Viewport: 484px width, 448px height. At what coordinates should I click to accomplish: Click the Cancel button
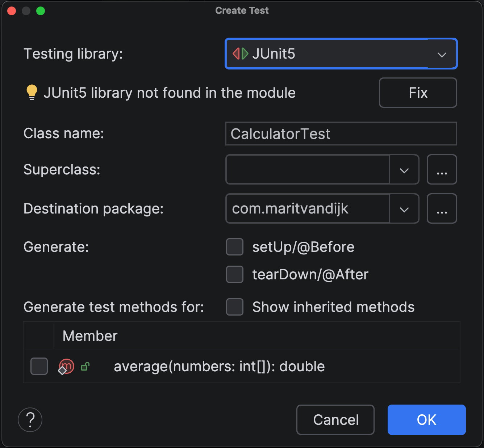335,420
